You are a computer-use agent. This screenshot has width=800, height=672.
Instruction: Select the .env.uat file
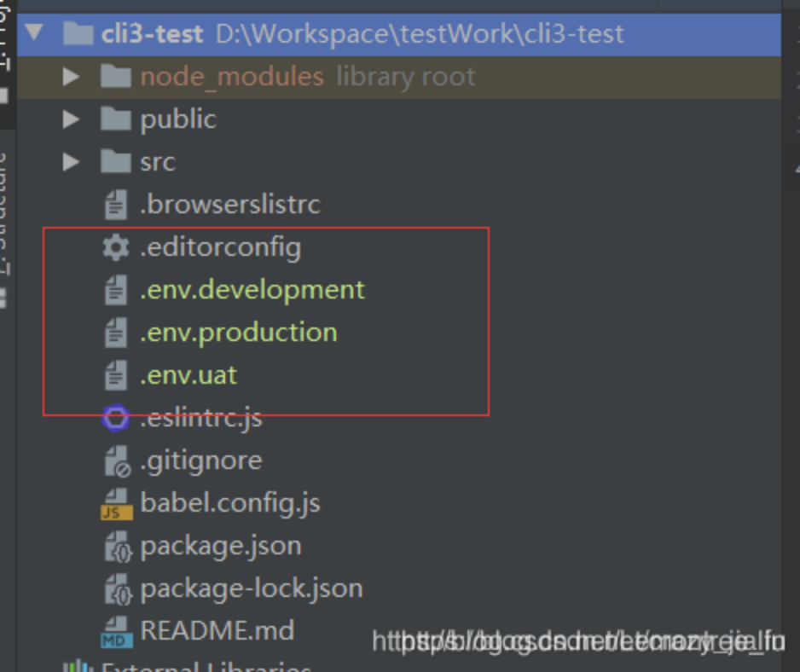pyautogui.click(x=188, y=375)
